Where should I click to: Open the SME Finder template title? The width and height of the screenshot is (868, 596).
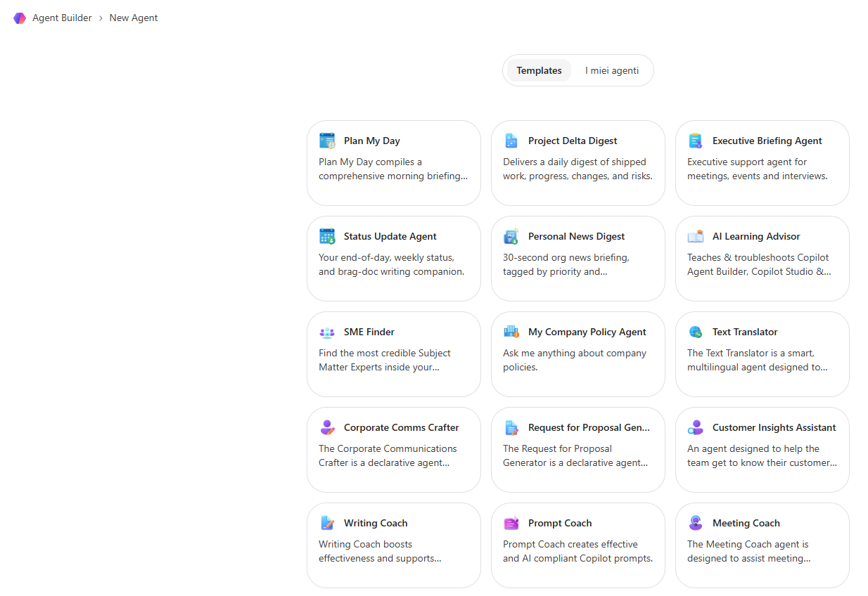[369, 332]
